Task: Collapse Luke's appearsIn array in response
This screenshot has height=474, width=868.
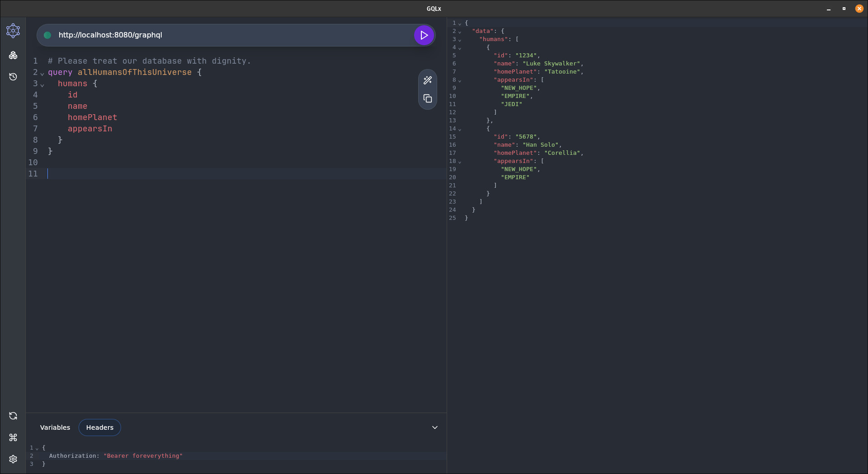Action: click(460, 81)
